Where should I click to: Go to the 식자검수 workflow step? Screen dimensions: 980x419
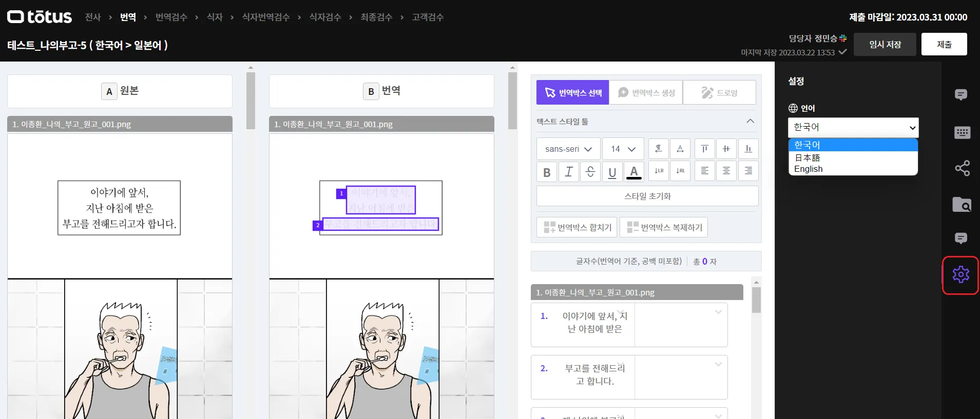coord(325,17)
